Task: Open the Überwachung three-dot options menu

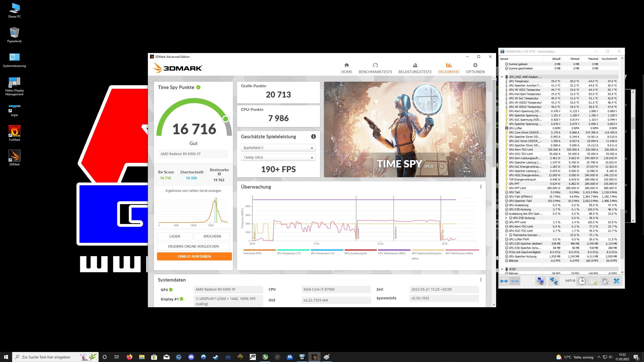Action: pyautogui.click(x=481, y=187)
